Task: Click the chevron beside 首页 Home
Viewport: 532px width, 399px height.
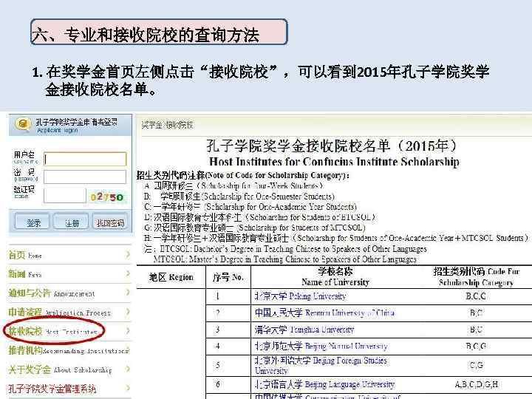Action: pyautogui.click(x=128, y=254)
